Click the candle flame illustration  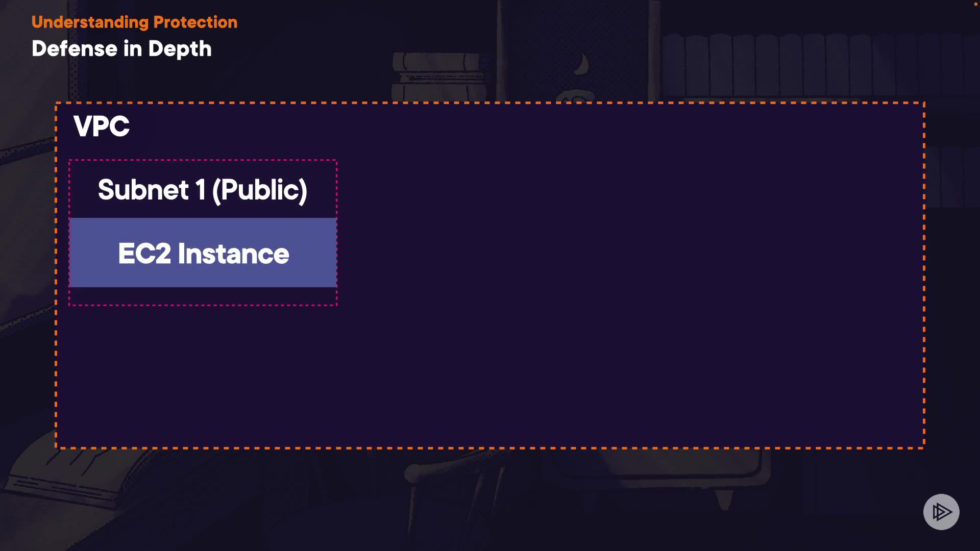[x=581, y=65]
